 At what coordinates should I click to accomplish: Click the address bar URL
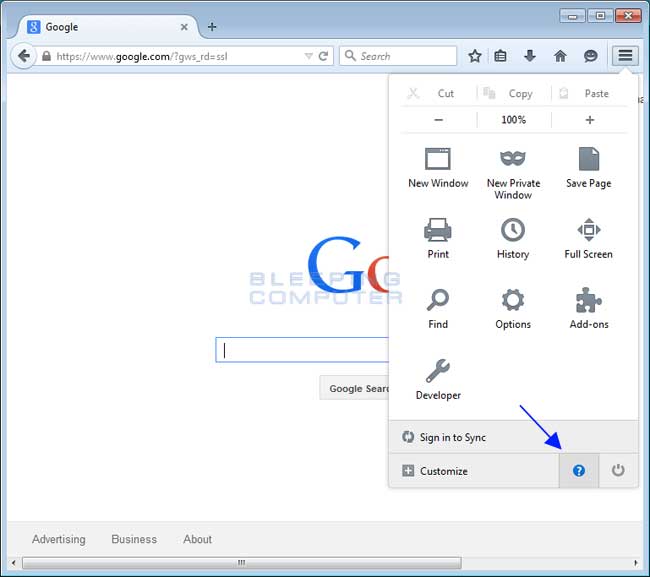coord(142,56)
